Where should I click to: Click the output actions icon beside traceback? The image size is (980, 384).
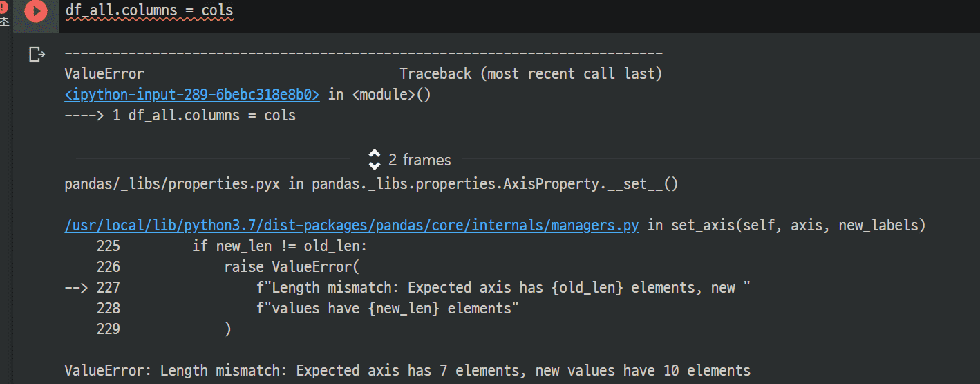point(37,55)
